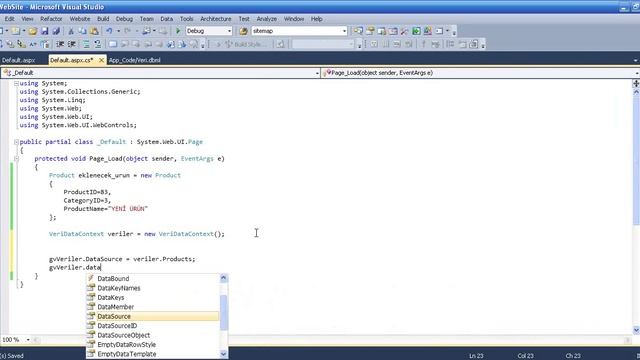Place the cursor on the ProductName="YENİ ÜRÜN" line
This screenshot has width=640, height=360.
point(105,209)
